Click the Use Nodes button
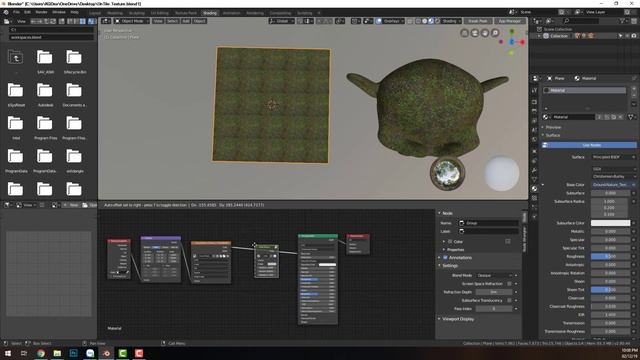Viewport: 640px width, 360px height. point(589,145)
